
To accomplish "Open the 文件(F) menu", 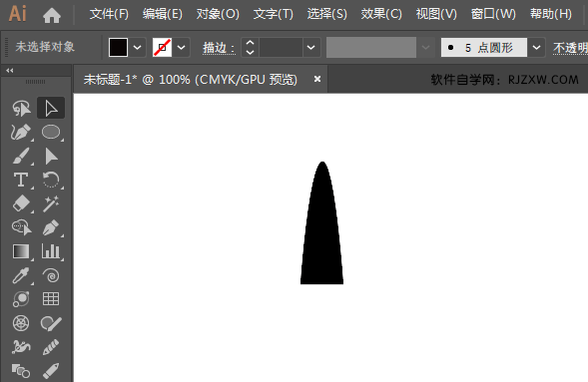I will pos(109,14).
